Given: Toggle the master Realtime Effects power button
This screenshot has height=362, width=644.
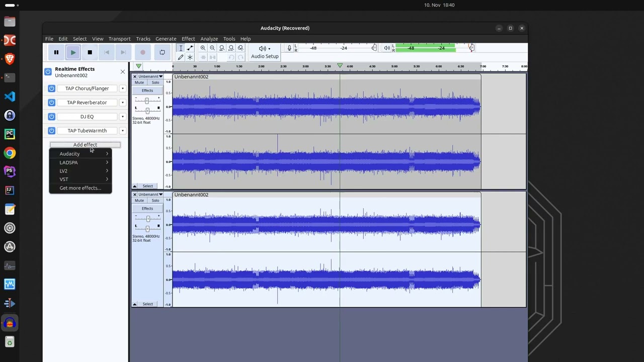Looking at the screenshot, I should (x=48, y=72).
